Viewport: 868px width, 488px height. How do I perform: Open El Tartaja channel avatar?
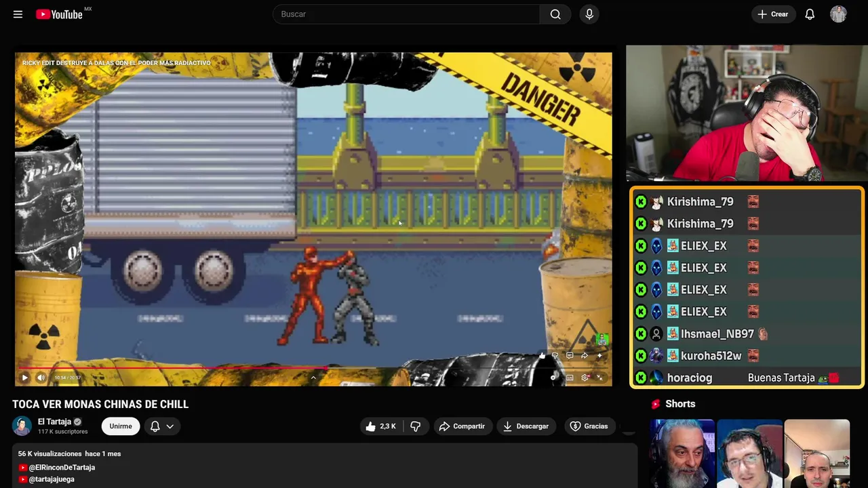tap(22, 426)
